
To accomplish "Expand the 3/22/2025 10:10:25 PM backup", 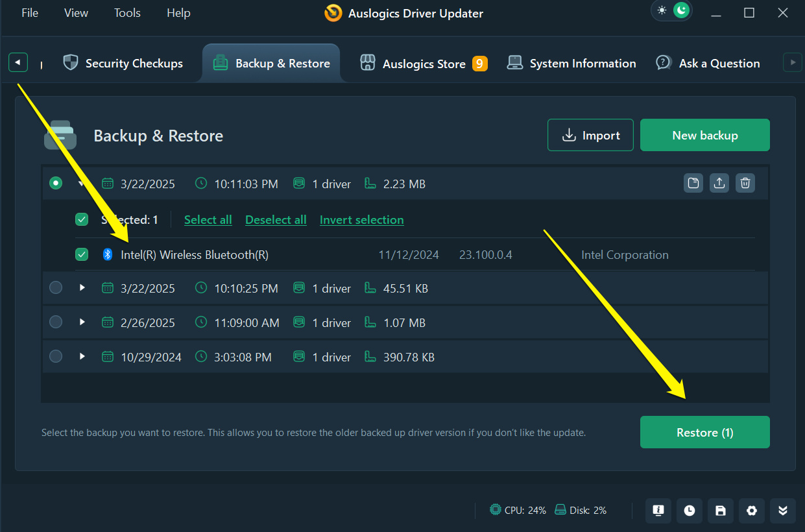I will 82,287.
